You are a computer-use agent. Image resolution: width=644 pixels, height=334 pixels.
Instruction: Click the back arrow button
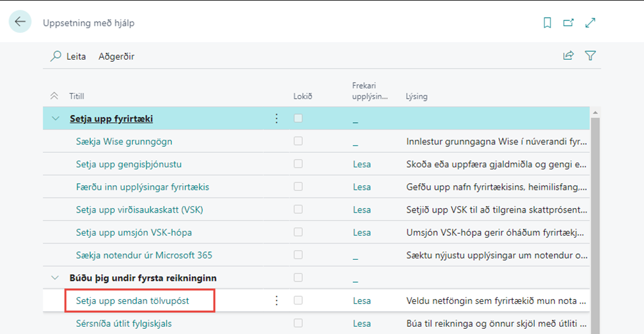20,22
